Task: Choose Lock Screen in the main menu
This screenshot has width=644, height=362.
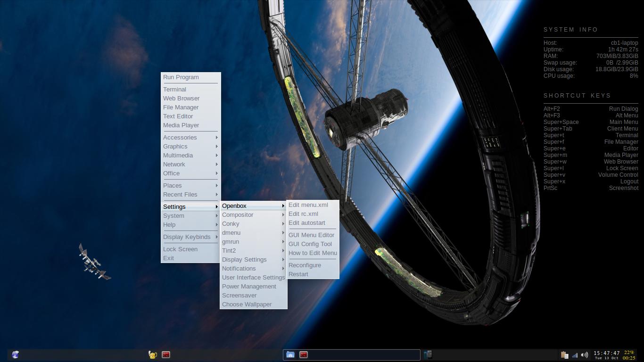Action: click(x=191, y=249)
